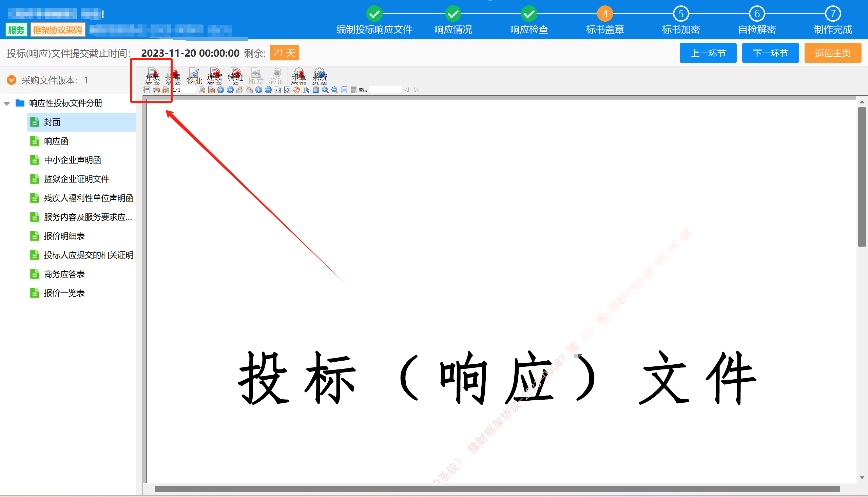The width and height of the screenshot is (868, 497).
Task: Open 残疾人福利性单位声明函 in tree
Action: (89, 198)
